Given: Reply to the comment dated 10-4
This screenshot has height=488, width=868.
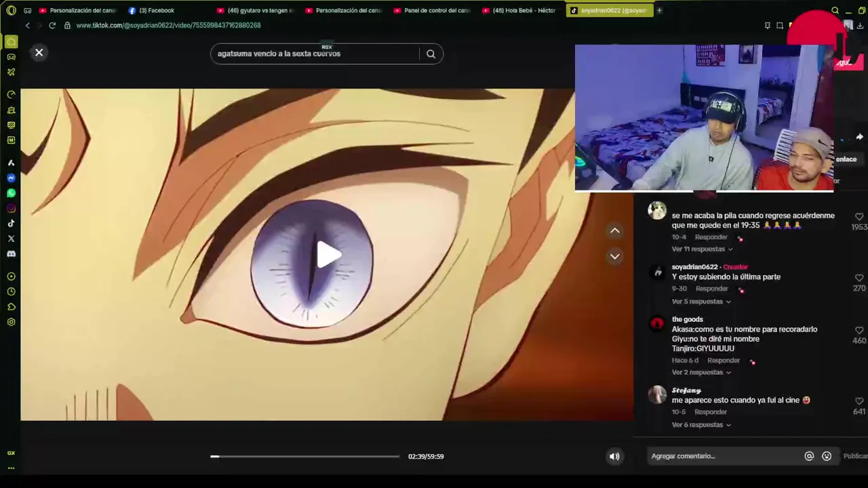Looking at the screenshot, I should tap(711, 237).
